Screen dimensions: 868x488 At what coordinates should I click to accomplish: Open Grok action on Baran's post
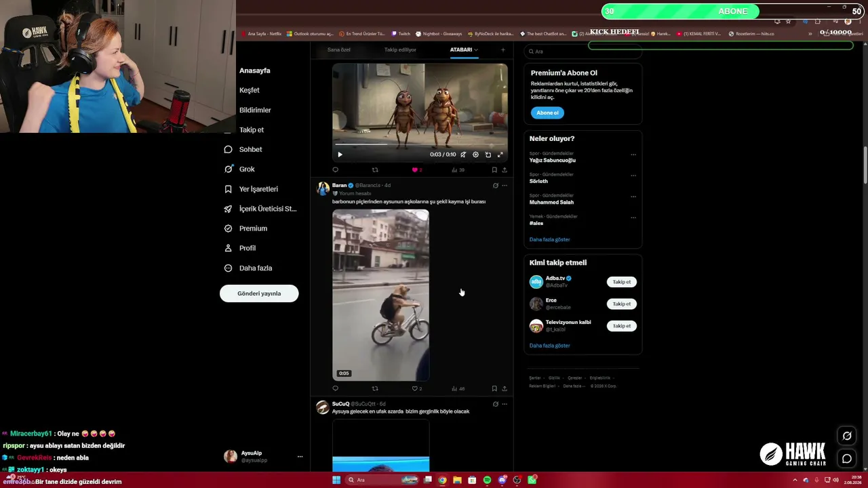click(495, 186)
